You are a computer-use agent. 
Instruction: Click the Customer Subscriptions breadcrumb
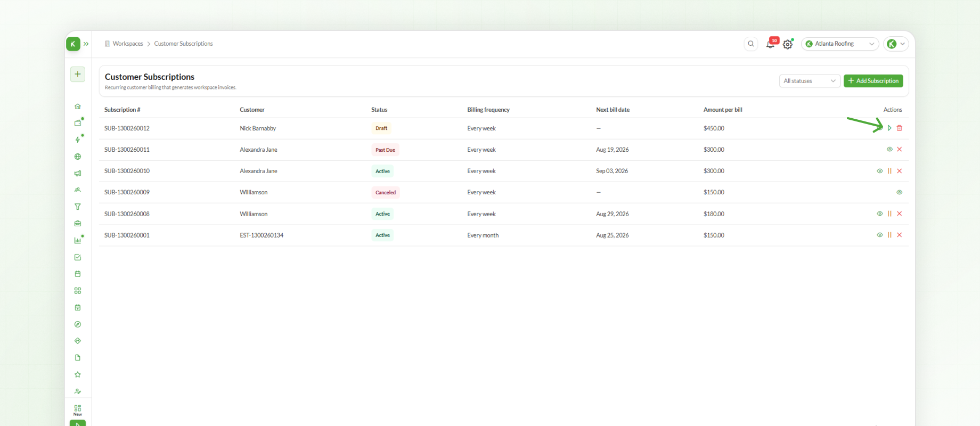pyautogui.click(x=183, y=44)
